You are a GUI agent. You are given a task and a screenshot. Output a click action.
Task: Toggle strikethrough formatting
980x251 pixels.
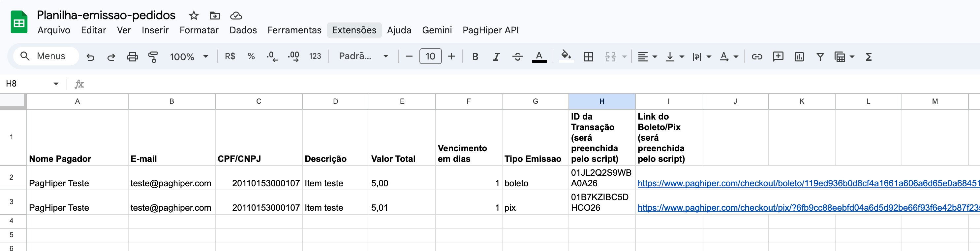pos(517,57)
